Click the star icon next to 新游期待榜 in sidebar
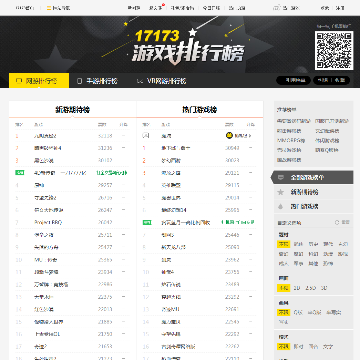The width and height of the screenshot is (360, 360). pyautogui.click(x=281, y=192)
